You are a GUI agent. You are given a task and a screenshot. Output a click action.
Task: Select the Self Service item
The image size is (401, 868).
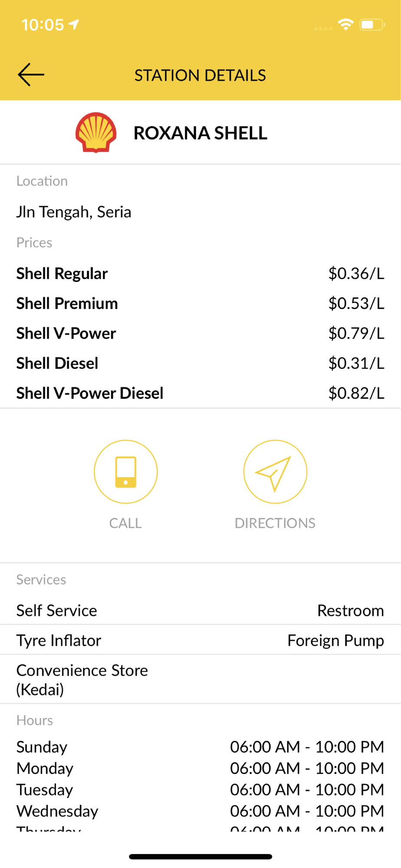point(57,610)
